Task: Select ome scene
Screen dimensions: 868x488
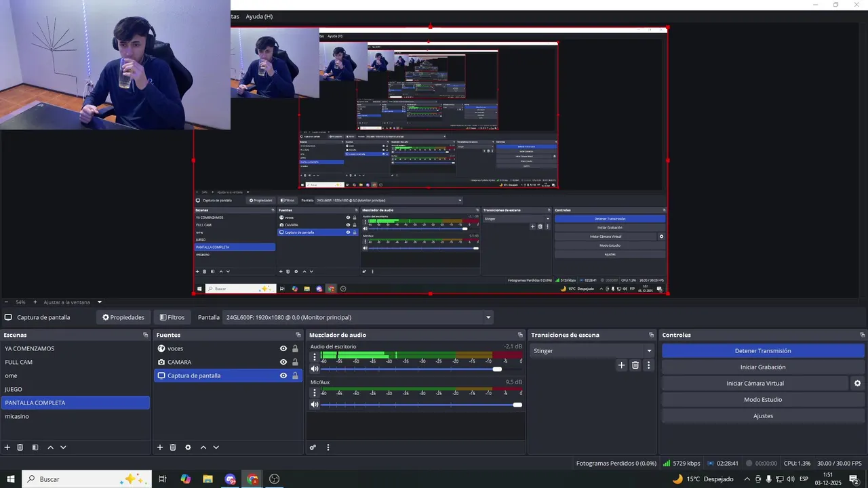Action: coord(75,375)
